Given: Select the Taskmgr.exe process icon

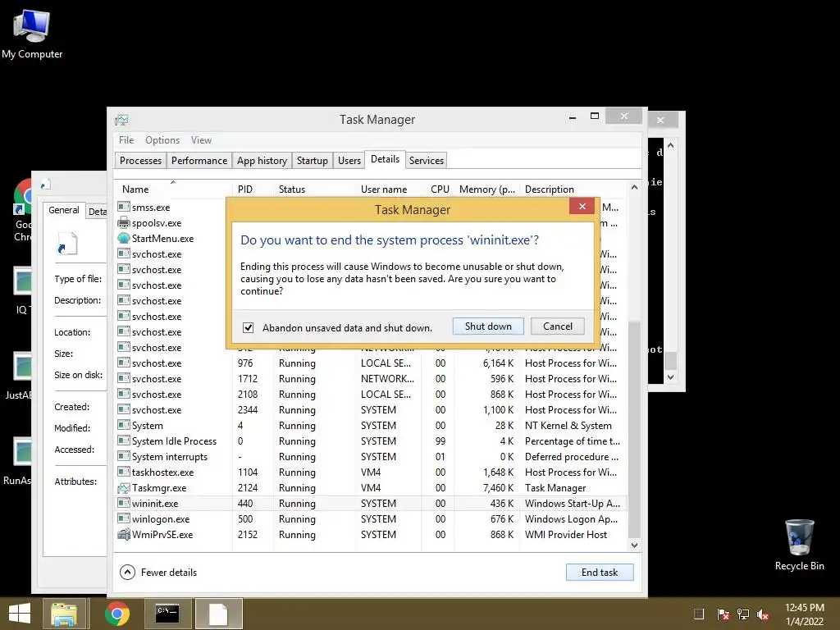Looking at the screenshot, I should coord(124,487).
